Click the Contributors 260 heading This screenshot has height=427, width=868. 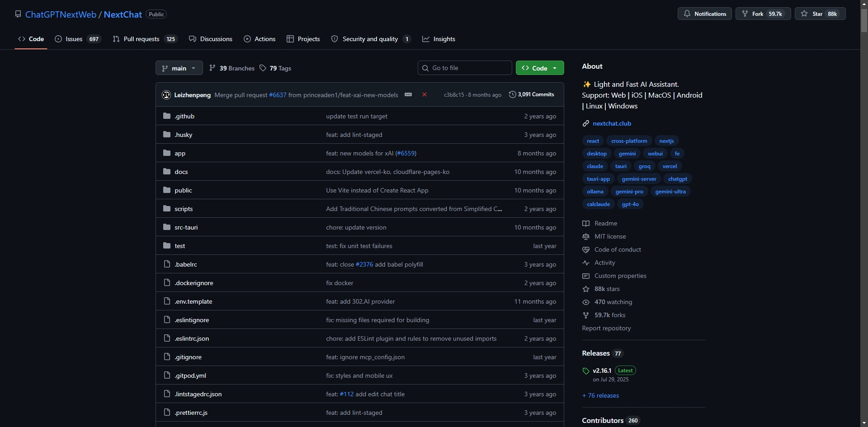point(610,420)
